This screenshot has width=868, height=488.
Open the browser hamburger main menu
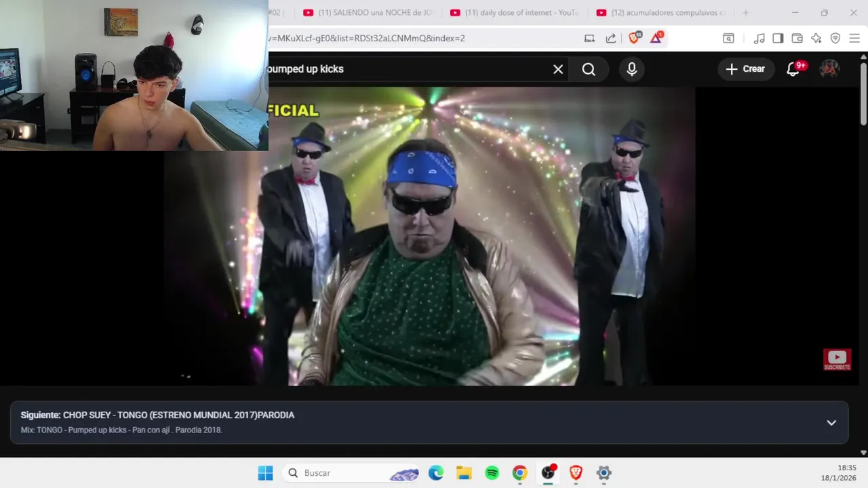pos(854,38)
